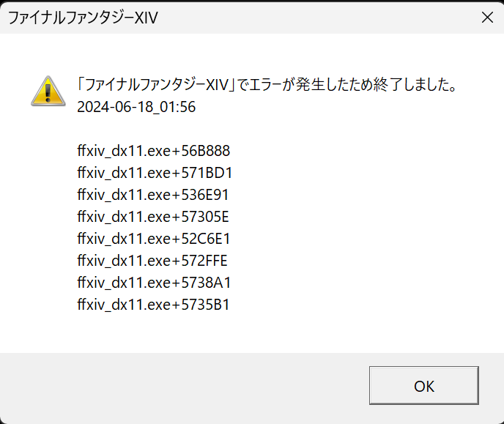This screenshot has width=504, height=424.
Task: Click the timestamp 2024-06-18_01:56
Action: pyautogui.click(x=136, y=107)
